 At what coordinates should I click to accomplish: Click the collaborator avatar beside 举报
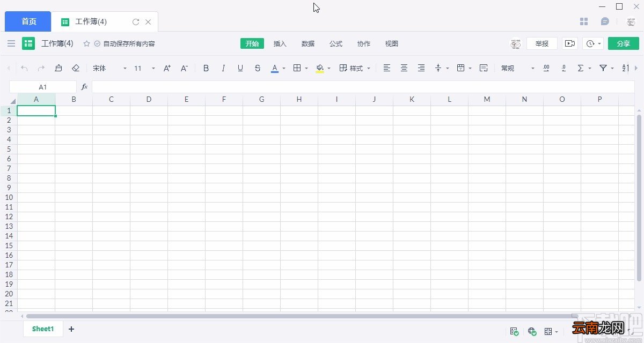pyautogui.click(x=516, y=43)
